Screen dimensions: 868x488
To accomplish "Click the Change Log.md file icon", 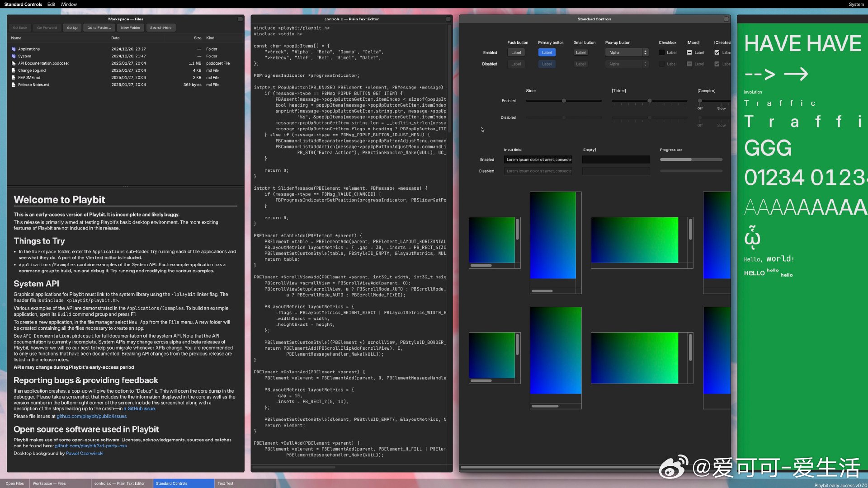I will coord(14,70).
